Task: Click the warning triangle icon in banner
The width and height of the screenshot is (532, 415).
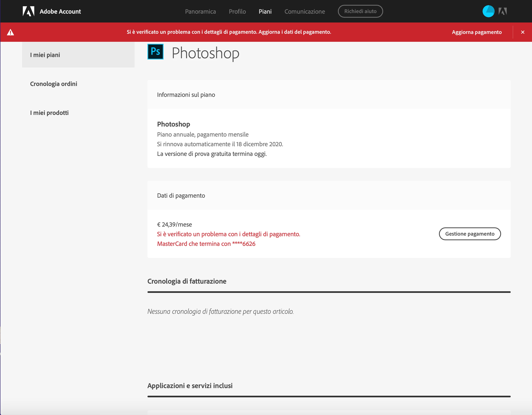Action: (x=10, y=32)
